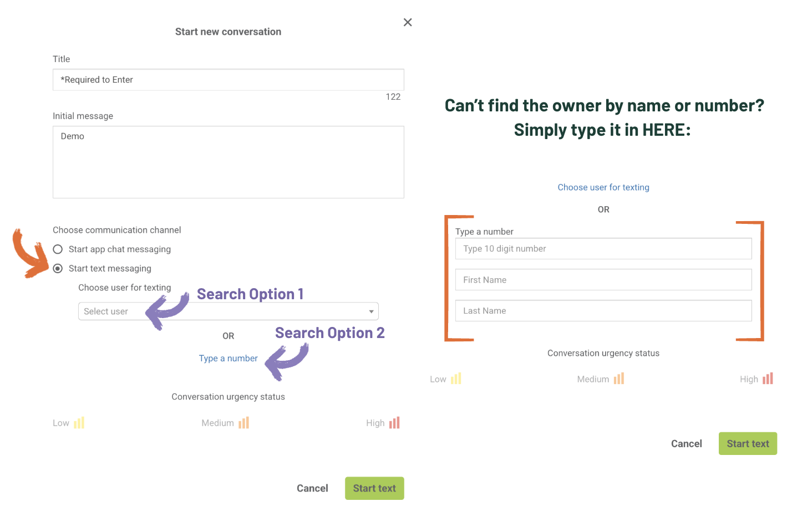Image resolution: width=792 pixels, height=532 pixels.
Task: Click the Last Name field
Action: click(603, 311)
